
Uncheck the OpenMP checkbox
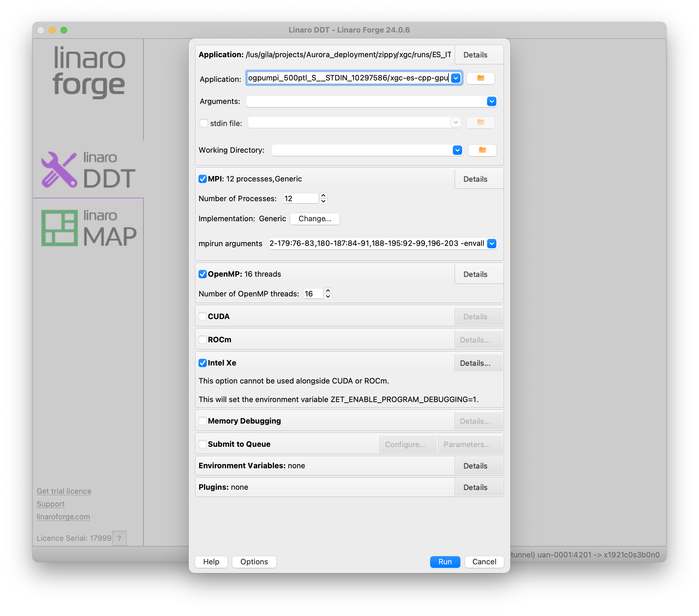pos(202,274)
